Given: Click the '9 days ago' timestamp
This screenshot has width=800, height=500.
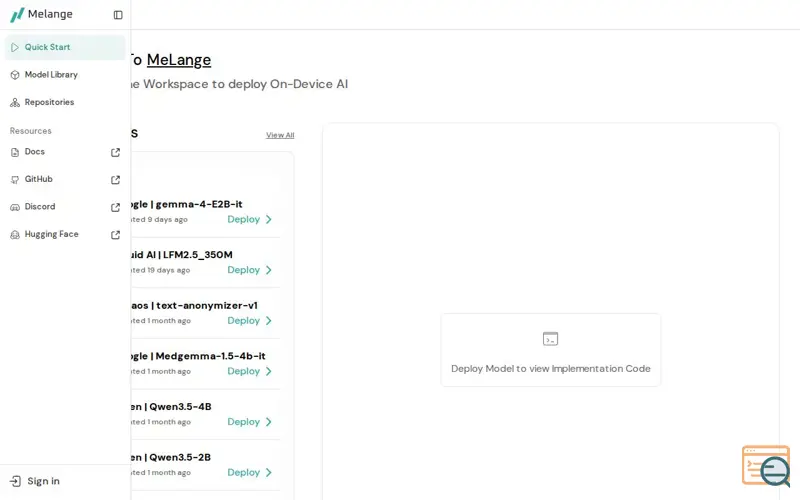Looking at the screenshot, I should coord(168,220).
